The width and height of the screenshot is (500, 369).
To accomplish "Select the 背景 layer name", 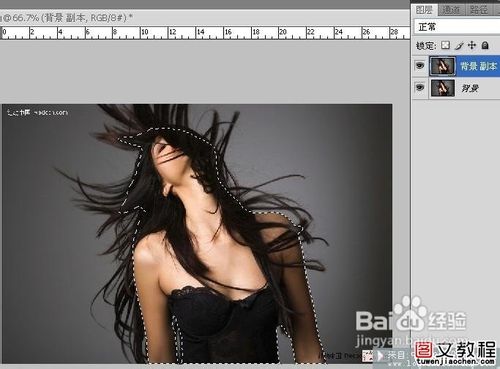I will [x=470, y=88].
